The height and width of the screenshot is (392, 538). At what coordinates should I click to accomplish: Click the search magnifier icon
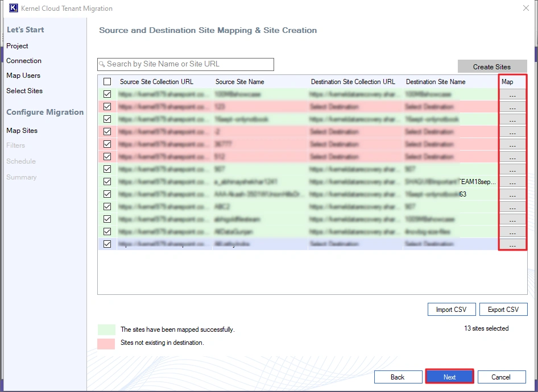pyautogui.click(x=102, y=64)
